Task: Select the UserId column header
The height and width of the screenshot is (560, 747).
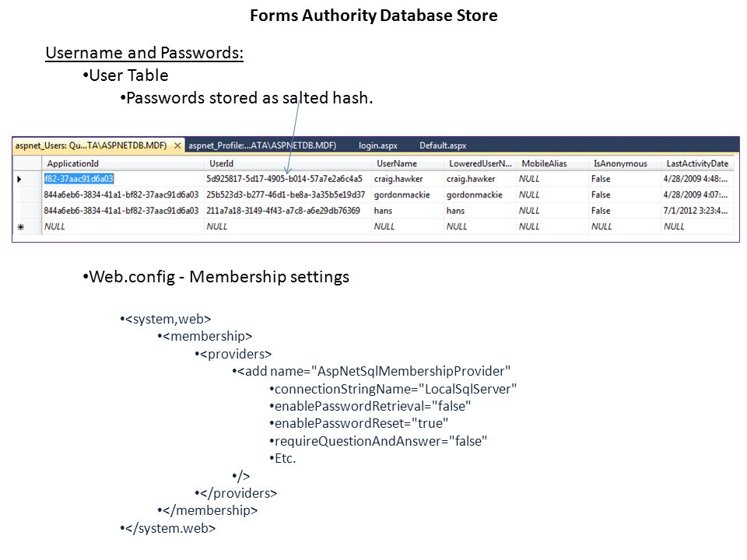Action: point(288,163)
